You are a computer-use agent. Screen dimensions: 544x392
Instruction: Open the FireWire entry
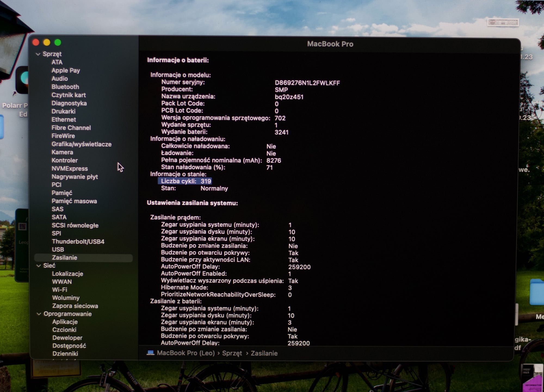63,136
